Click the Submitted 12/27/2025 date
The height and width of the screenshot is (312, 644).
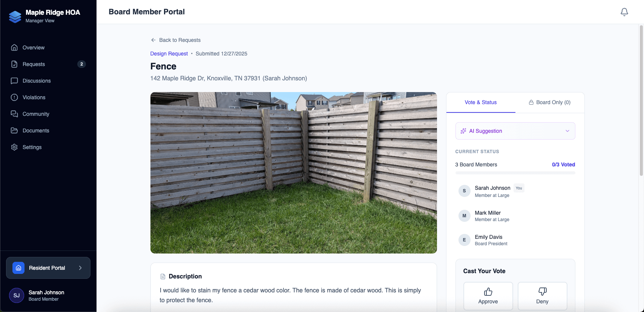coord(221,54)
